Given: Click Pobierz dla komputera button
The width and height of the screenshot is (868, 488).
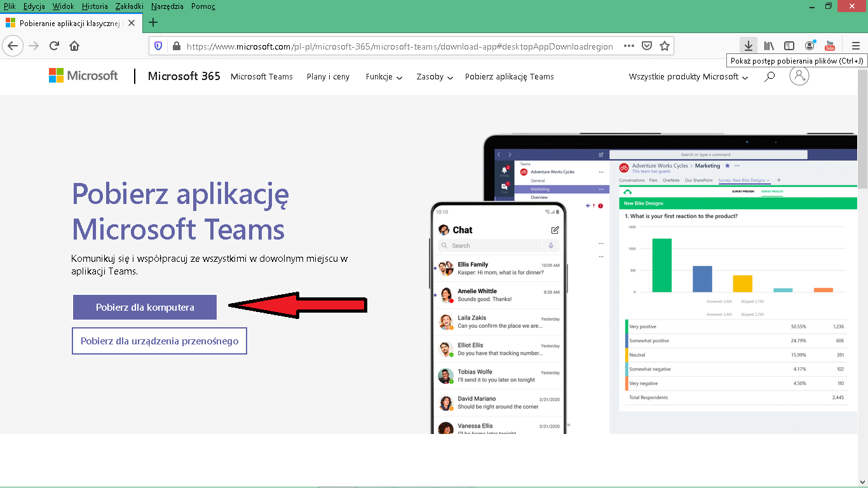Looking at the screenshot, I should (145, 308).
